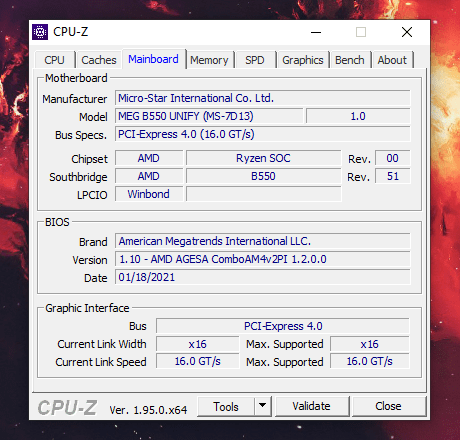Click chipset Rev. value 00

pos(392,158)
